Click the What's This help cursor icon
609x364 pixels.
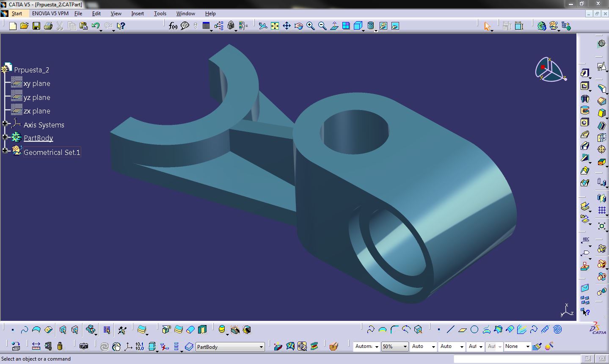[x=121, y=26]
